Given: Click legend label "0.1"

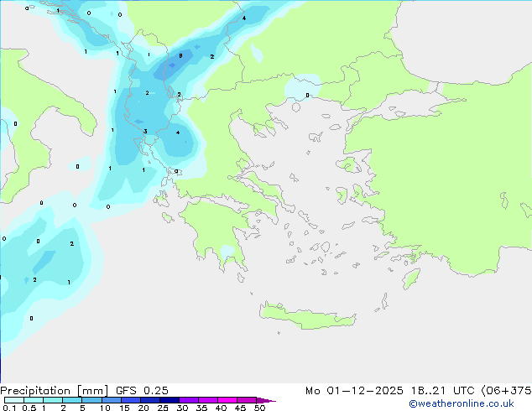Looking at the screenshot, I should click(9, 408).
